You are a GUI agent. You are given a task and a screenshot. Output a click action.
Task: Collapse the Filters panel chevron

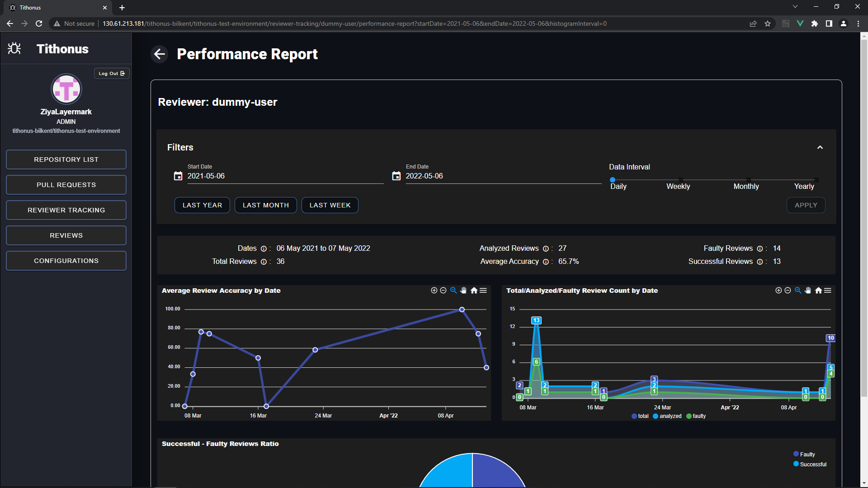(x=820, y=148)
